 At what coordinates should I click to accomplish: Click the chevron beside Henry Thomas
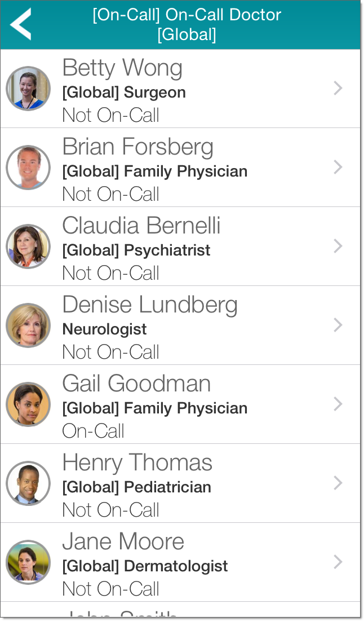[x=338, y=483]
